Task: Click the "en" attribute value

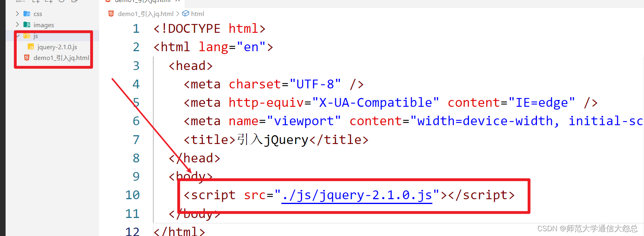Action: (x=251, y=47)
